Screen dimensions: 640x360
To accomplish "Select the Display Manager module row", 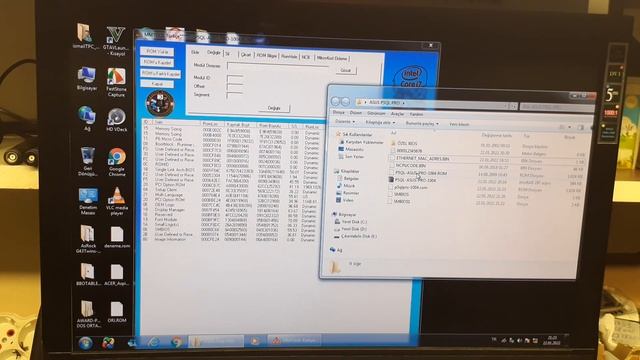I will (229, 210).
